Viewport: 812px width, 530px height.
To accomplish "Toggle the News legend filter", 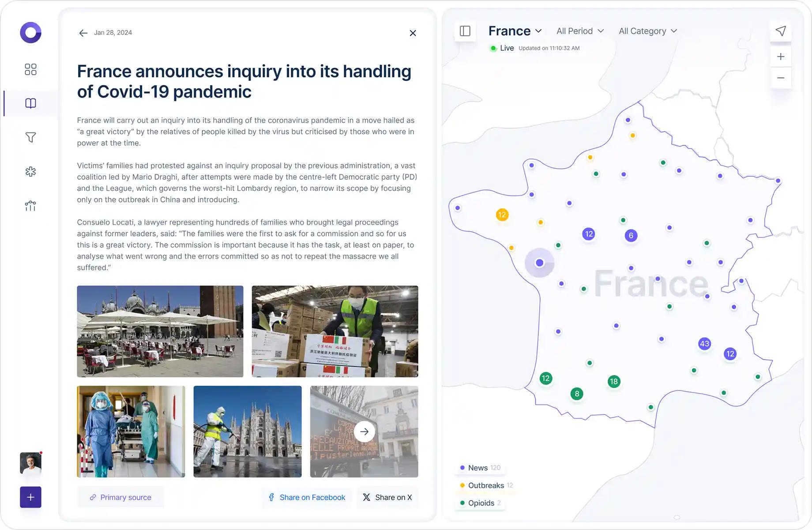I will pos(480,468).
